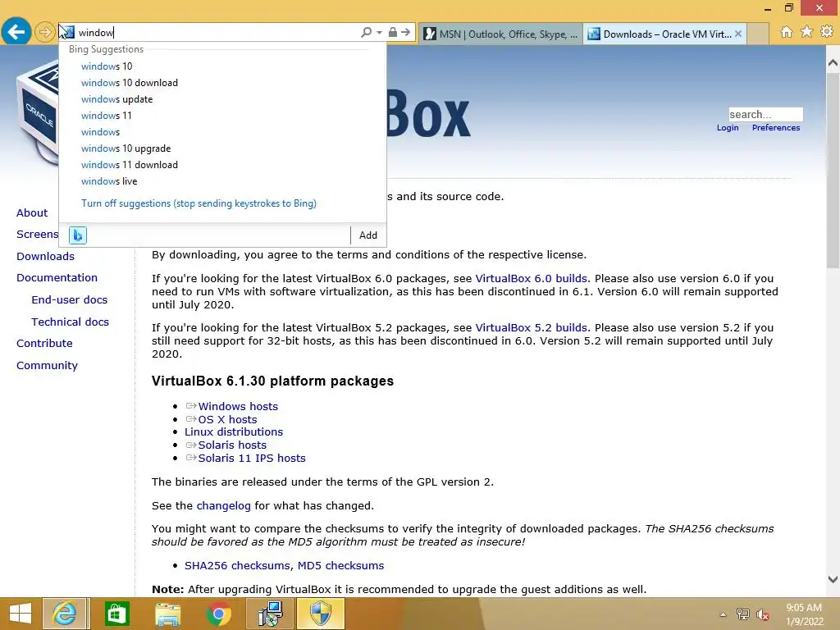Choose the 'windows update' suggestion

pos(116,99)
